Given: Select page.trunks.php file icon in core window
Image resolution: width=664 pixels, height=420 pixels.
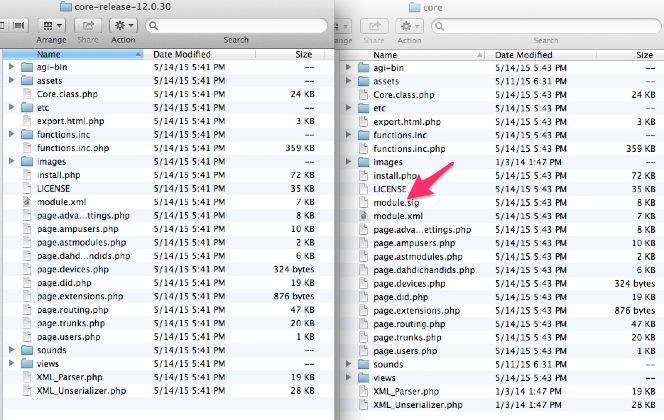Looking at the screenshot, I should (363, 337).
